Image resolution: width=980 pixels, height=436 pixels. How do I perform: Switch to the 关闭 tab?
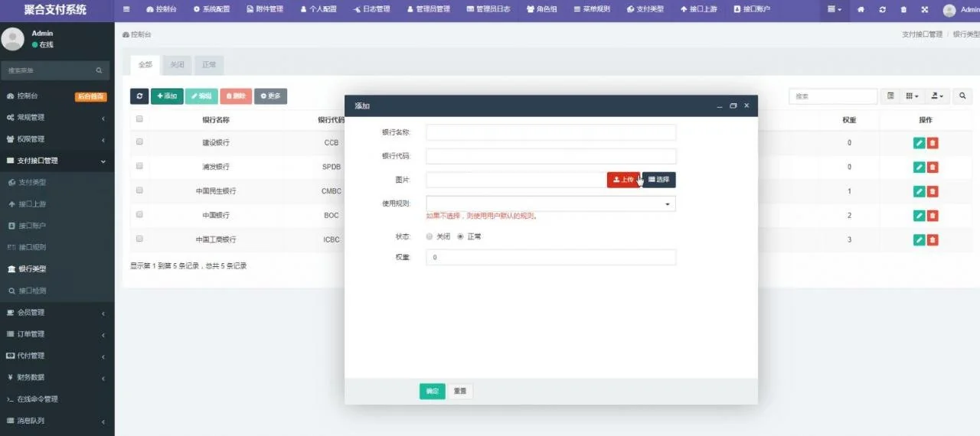(177, 65)
